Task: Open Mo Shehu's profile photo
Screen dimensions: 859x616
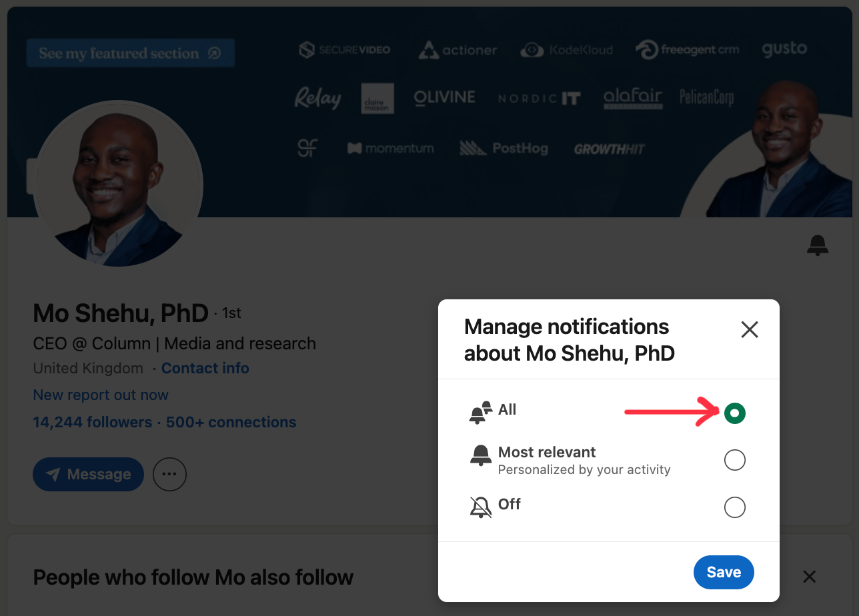Action: click(118, 183)
